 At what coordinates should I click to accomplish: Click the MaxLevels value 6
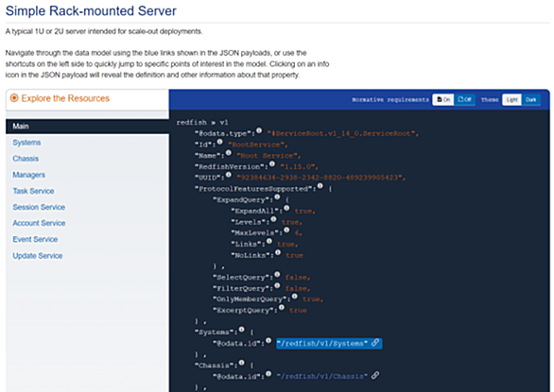pos(298,232)
